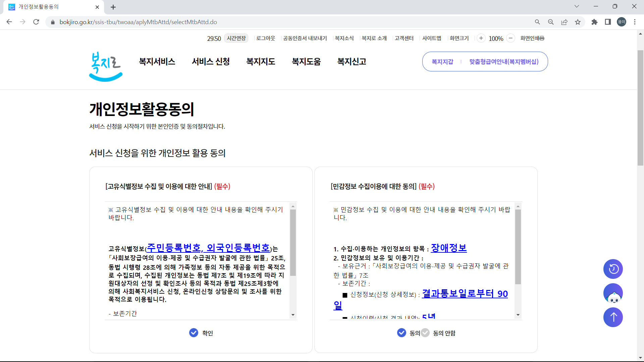Viewport: 644px width, 362px height.
Task: Select the 동의 안함 option
Action: point(425,333)
